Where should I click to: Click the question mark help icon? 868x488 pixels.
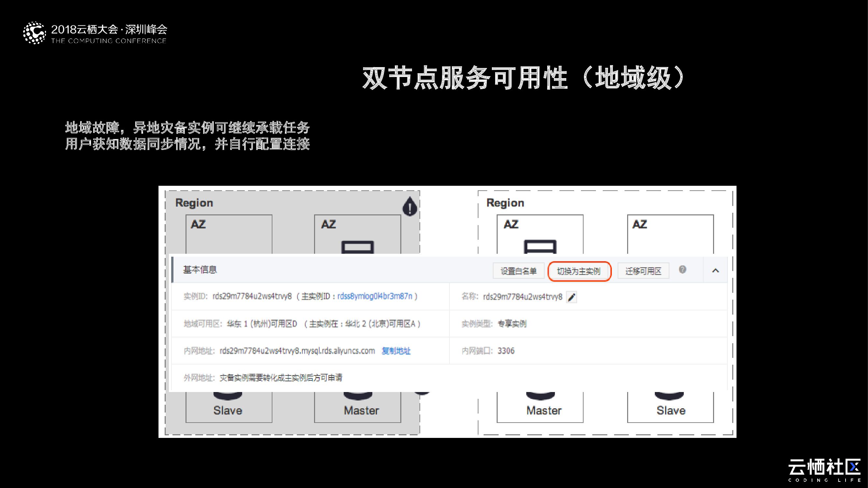pyautogui.click(x=682, y=269)
